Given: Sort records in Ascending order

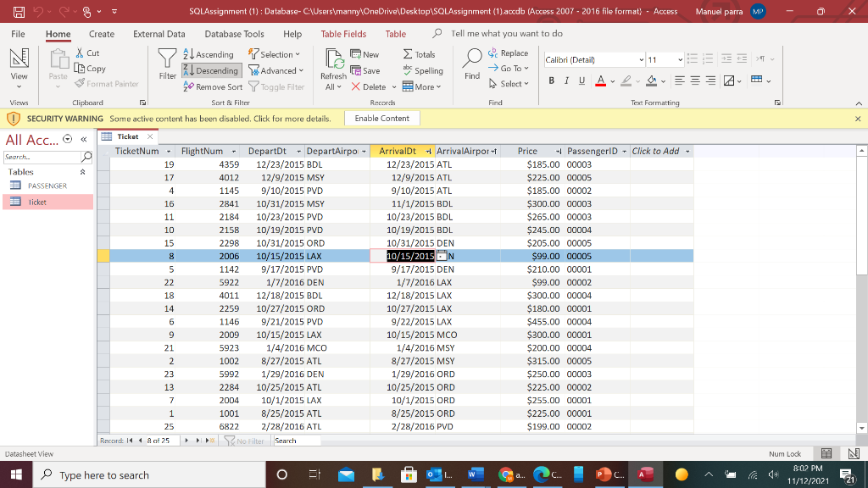Looking at the screenshot, I should pyautogui.click(x=208, y=54).
